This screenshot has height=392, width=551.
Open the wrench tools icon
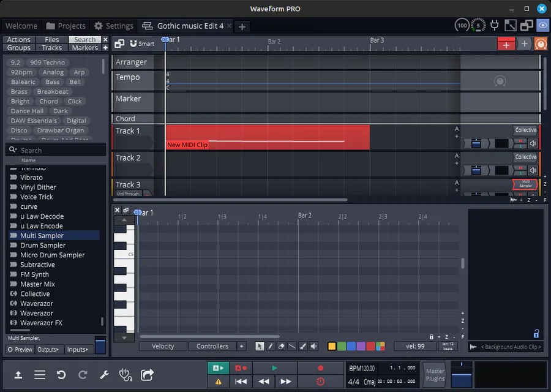pos(104,375)
